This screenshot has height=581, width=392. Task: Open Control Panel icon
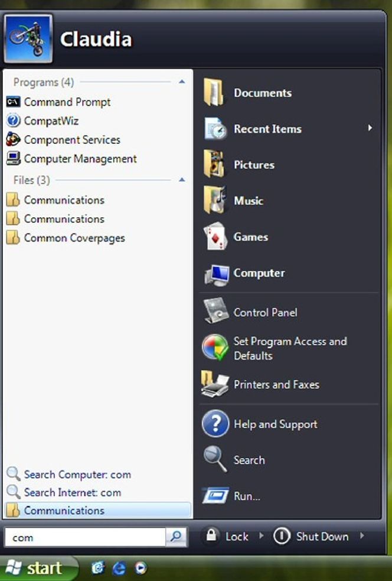click(216, 311)
